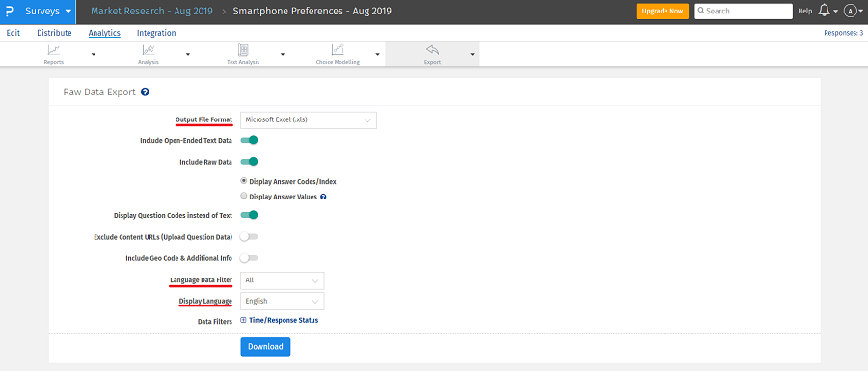The width and height of the screenshot is (868, 371).
Task: Expand the Text Analysis dropdown arrow
Action: point(283,54)
